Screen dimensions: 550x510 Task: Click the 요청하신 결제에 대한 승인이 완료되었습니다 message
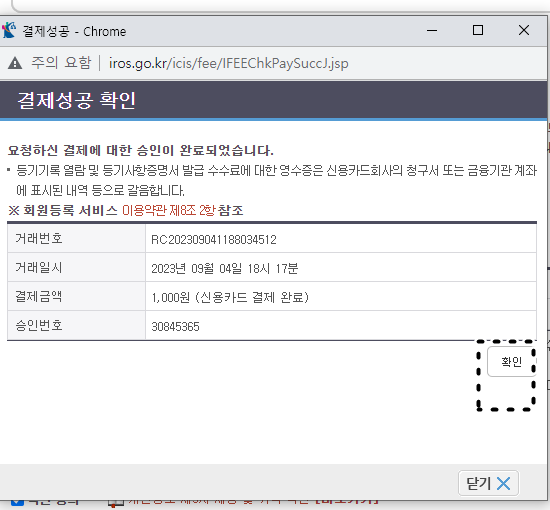click(x=141, y=150)
